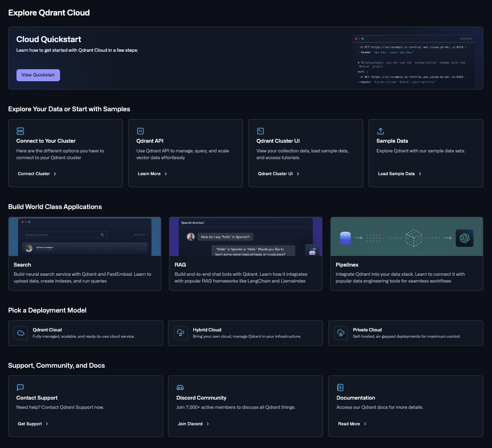The image size is (492, 448).
Task: Expand the Load Sample Data chevron
Action: (x=421, y=174)
